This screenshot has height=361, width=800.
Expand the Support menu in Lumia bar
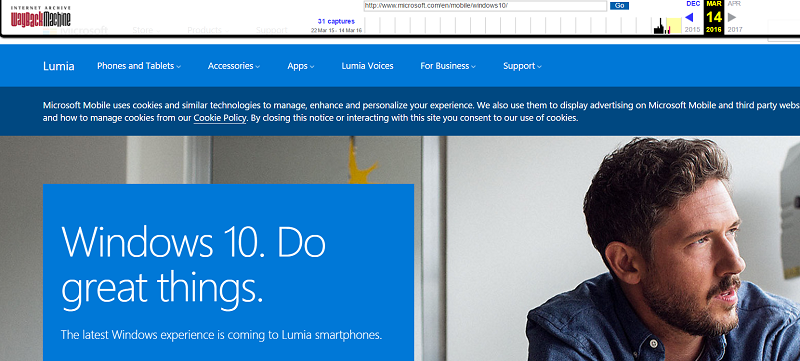(x=522, y=66)
